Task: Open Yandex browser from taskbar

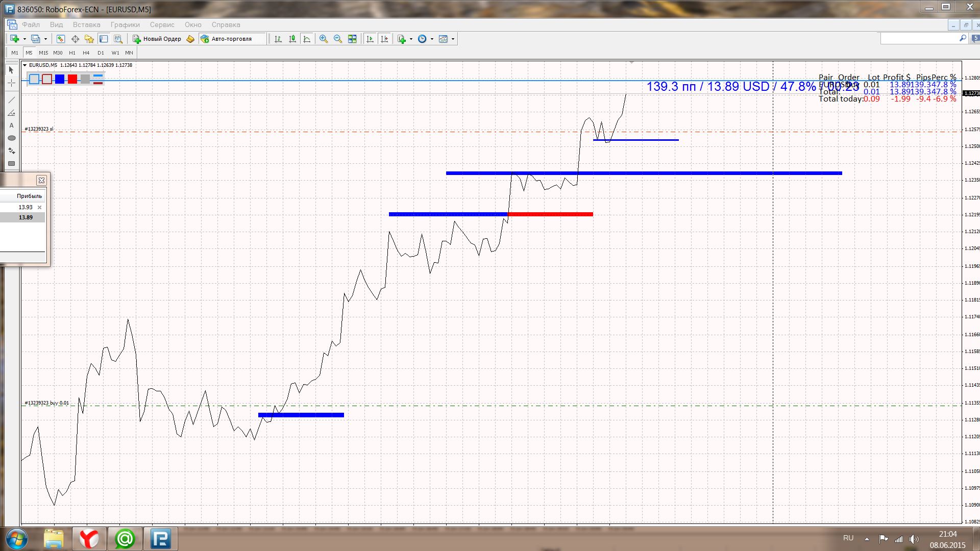Action: pyautogui.click(x=89, y=539)
